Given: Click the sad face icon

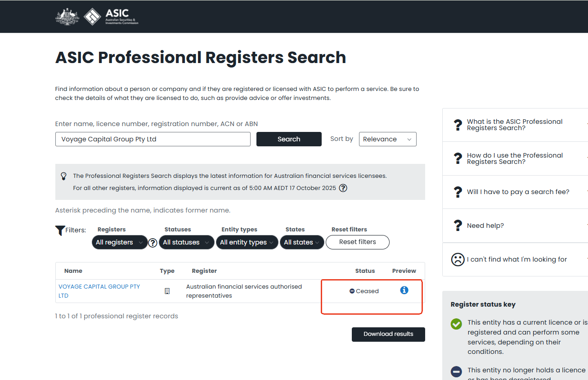Looking at the screenshot, I should coord(458,259).
